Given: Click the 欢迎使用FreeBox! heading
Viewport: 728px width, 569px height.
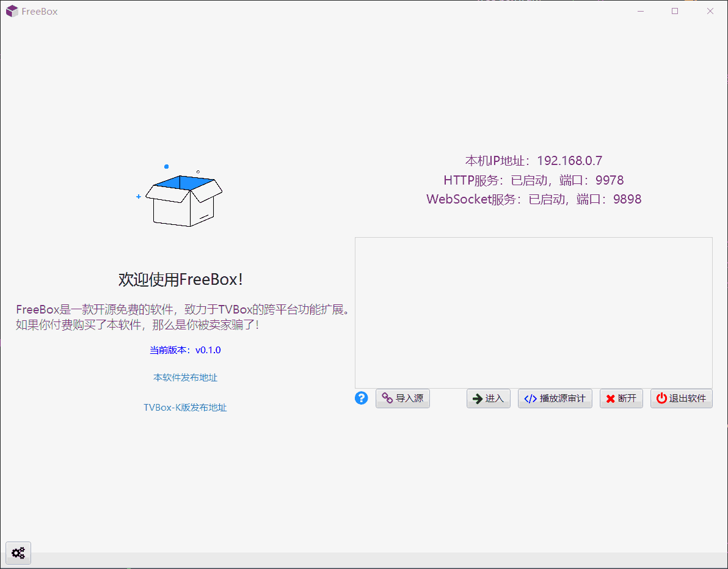Looking at the screenshot, I should point(181,280).
